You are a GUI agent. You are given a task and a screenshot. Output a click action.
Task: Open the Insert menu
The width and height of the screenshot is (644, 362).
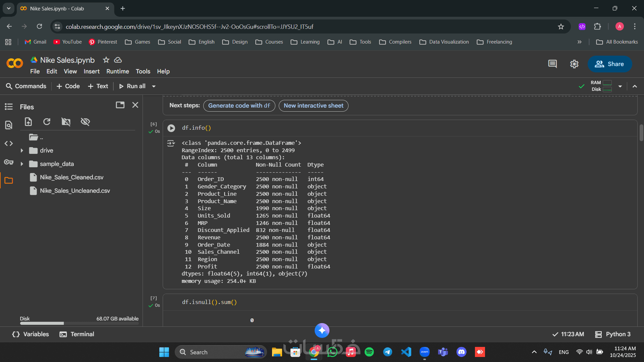click(x=91, y=71)
